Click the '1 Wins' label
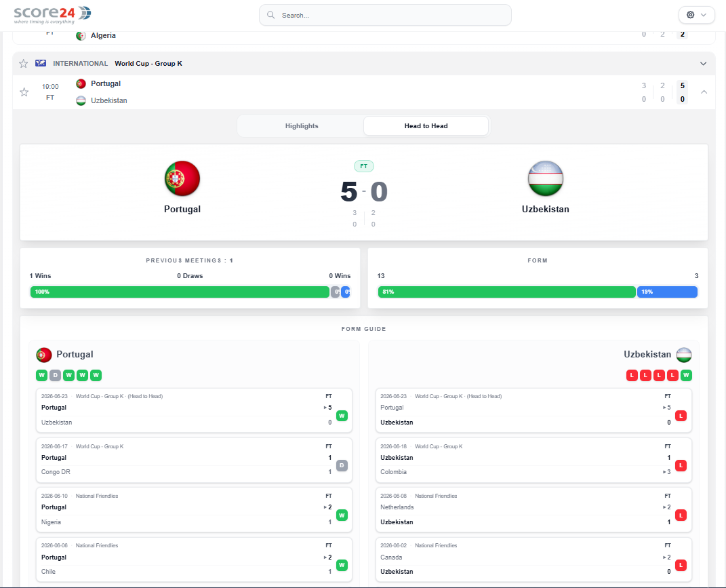The height and width of the screenshot is (588, 726). [x=40, y=276]
